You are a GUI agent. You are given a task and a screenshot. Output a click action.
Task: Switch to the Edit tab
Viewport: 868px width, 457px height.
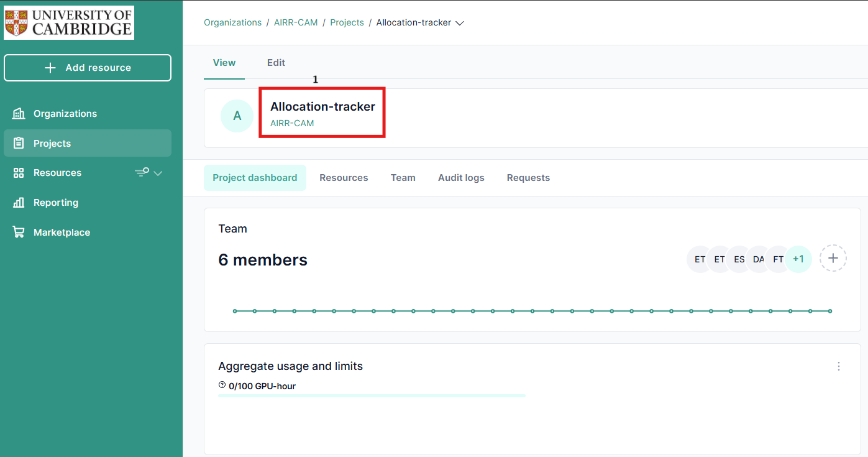276,63
